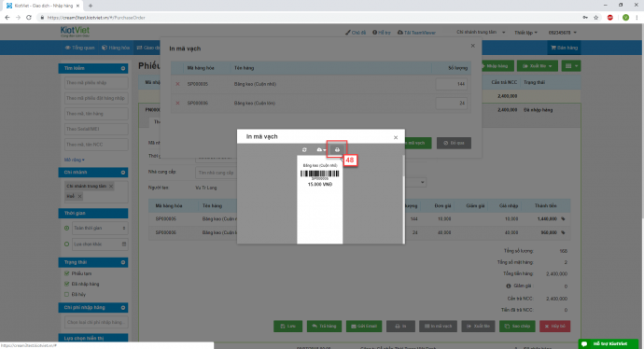
Task: Click Tải TeamViewer link
Action: 416,33
